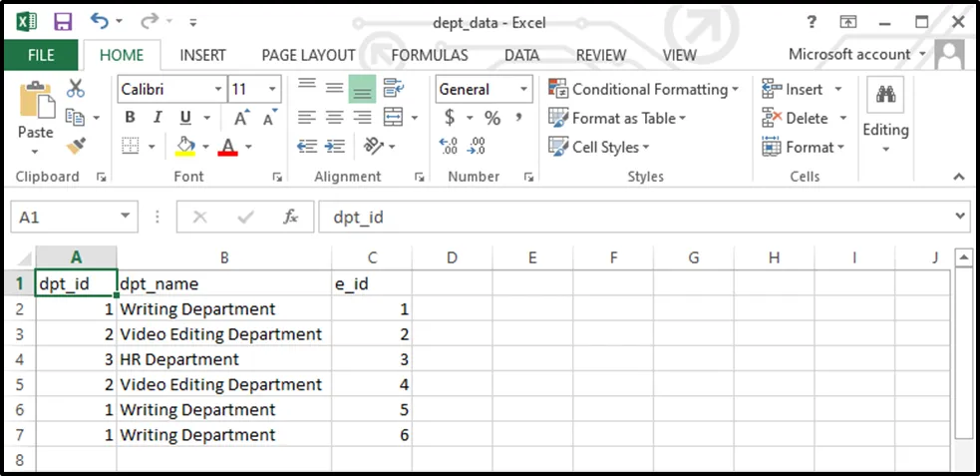This screenshot has height=476, width=980.
Task: Toggle Italic formatting
Action: (157, 118)
